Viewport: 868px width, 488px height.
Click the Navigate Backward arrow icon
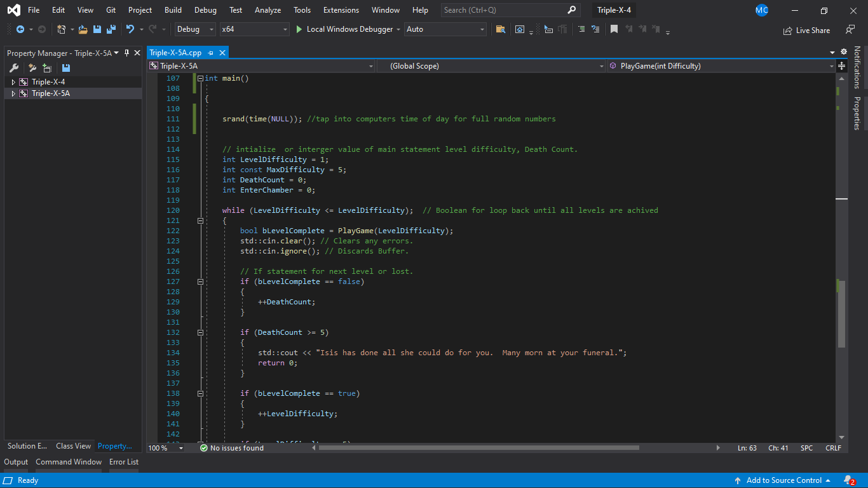click(20, 29)
